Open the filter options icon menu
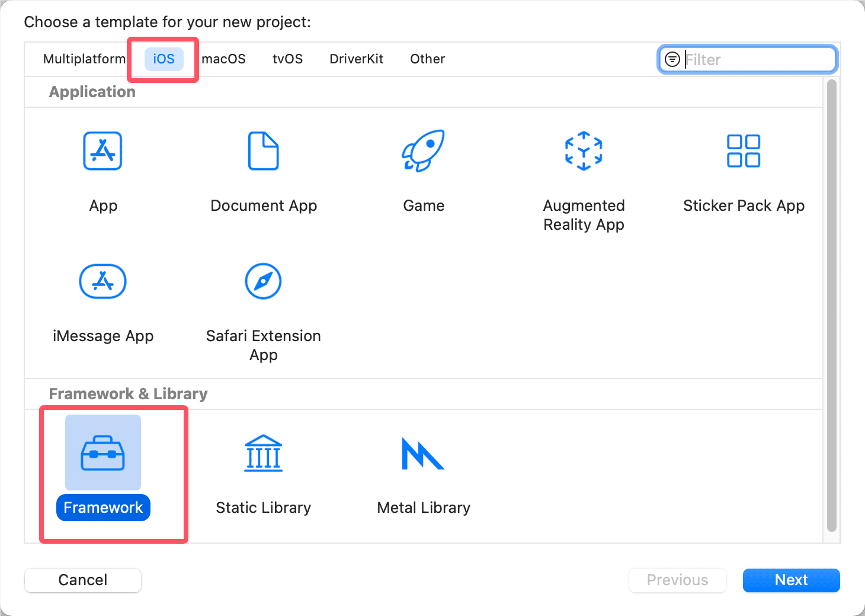The image size is (865, 616). click(672, 59)
